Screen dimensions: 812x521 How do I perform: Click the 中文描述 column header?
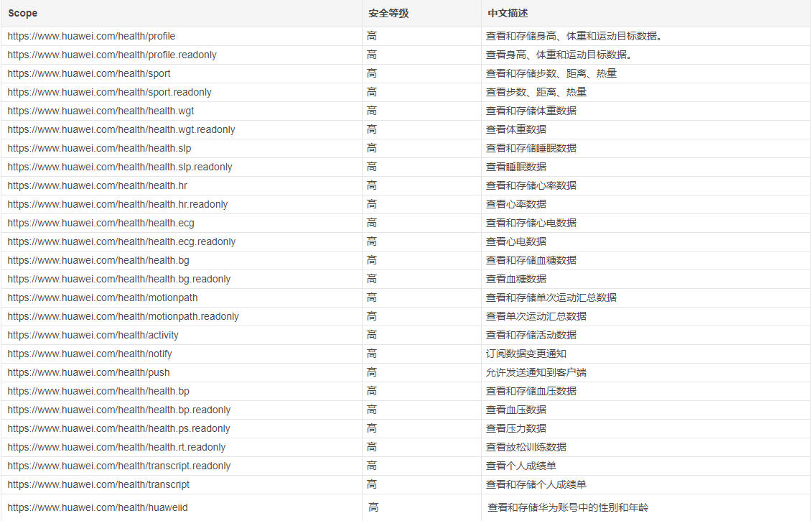[508, 13]
